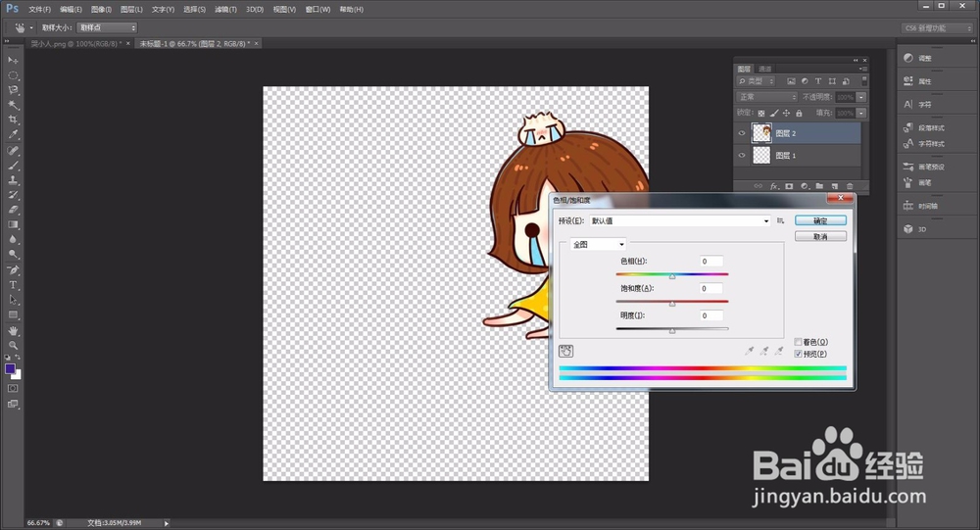The width and height of the screenshot is (980, 530).
Task: Toggle lock image pixels brush icon
Action: pyautogui.click(x=774, y=113)
